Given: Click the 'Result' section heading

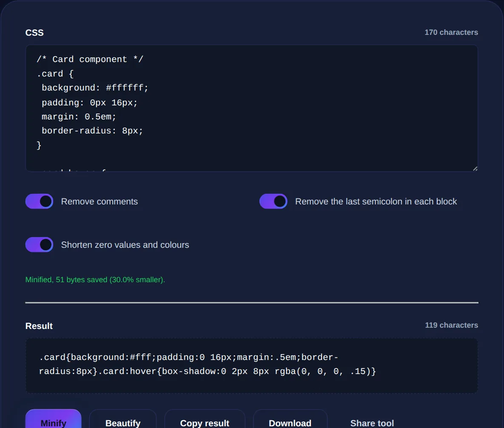Looking at the screenshot, I should coord(39,326).
